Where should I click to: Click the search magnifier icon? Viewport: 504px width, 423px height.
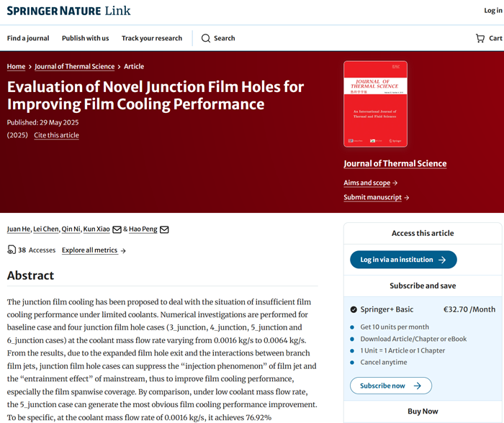(206, 38)
